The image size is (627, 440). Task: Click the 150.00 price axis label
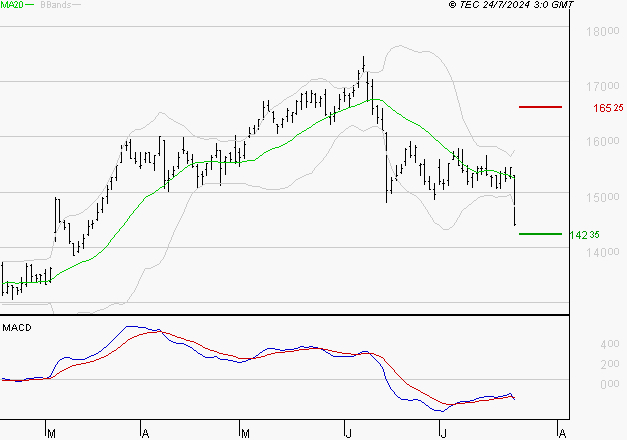[603, 197]
